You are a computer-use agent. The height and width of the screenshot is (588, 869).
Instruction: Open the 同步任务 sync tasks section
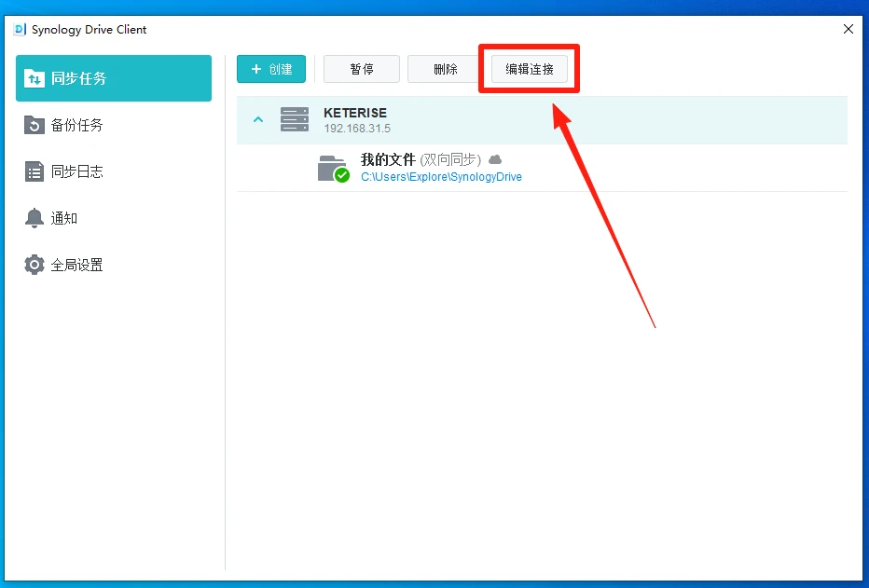click(x=114, y=78)
